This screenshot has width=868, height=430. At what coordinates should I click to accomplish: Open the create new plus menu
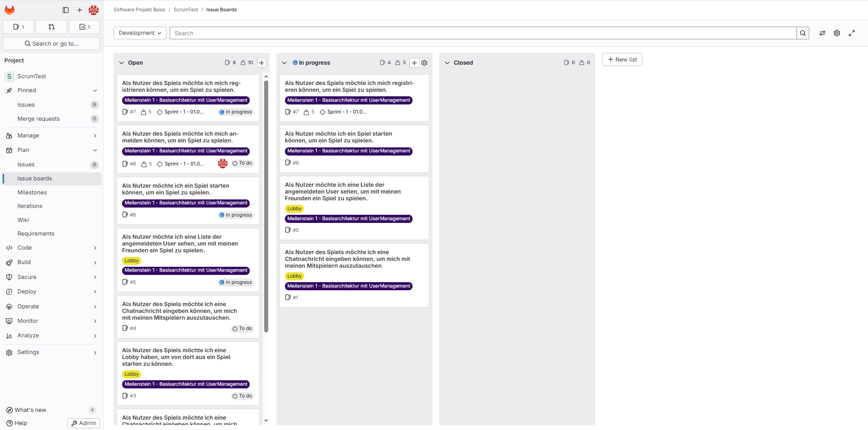click(x=80, y=10)
